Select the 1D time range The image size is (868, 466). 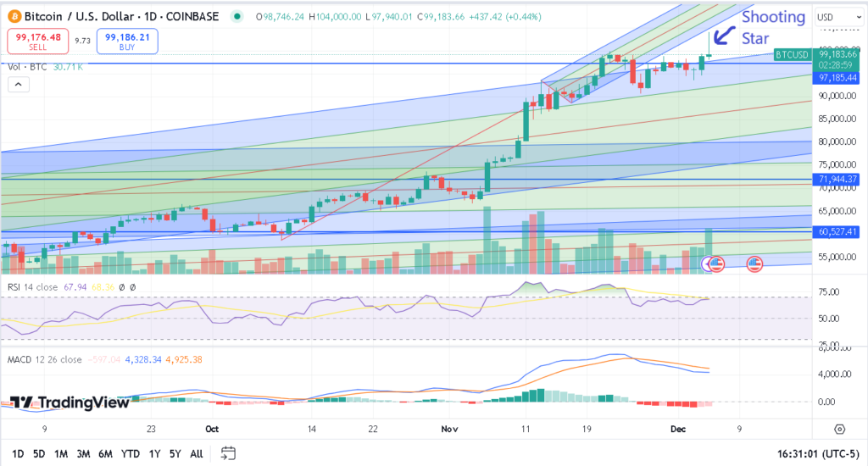tap(18, 454)
